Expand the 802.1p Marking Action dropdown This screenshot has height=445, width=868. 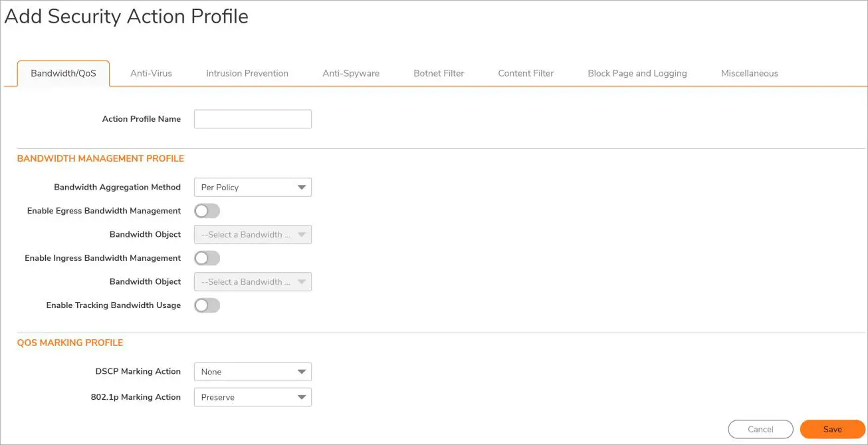pyautogui.click(x=253, y=397)
